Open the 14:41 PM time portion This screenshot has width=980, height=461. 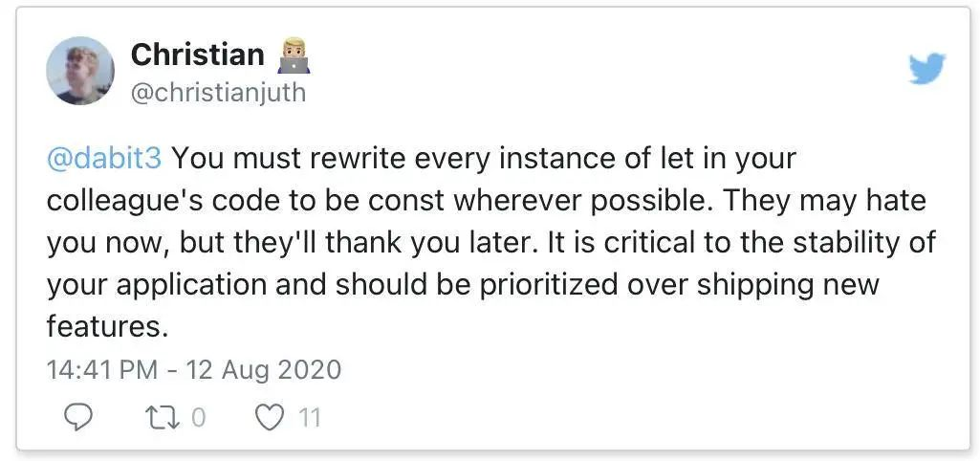coord(102,369)
